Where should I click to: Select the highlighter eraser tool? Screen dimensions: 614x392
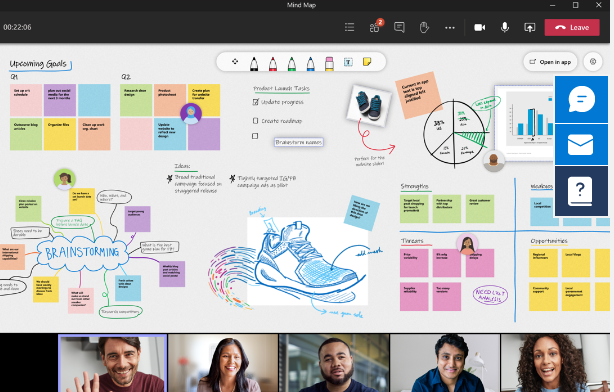[329, 63]
